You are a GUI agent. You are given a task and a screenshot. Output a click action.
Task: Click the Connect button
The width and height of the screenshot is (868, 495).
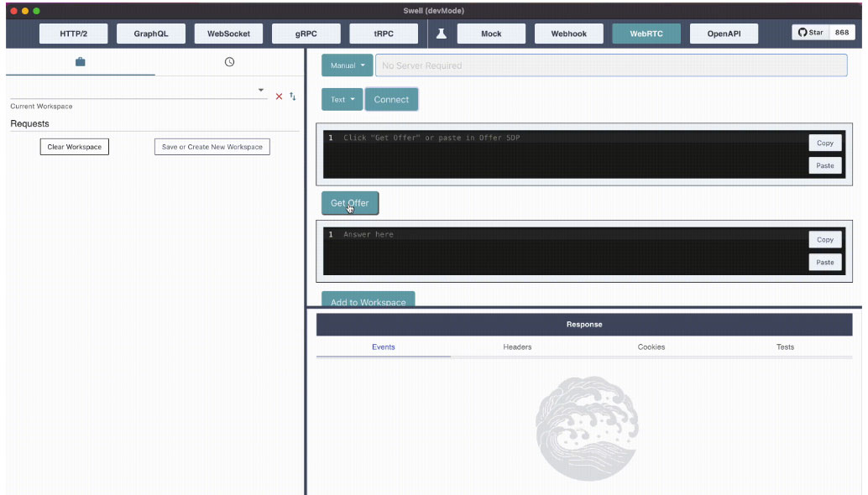(391, 99)
